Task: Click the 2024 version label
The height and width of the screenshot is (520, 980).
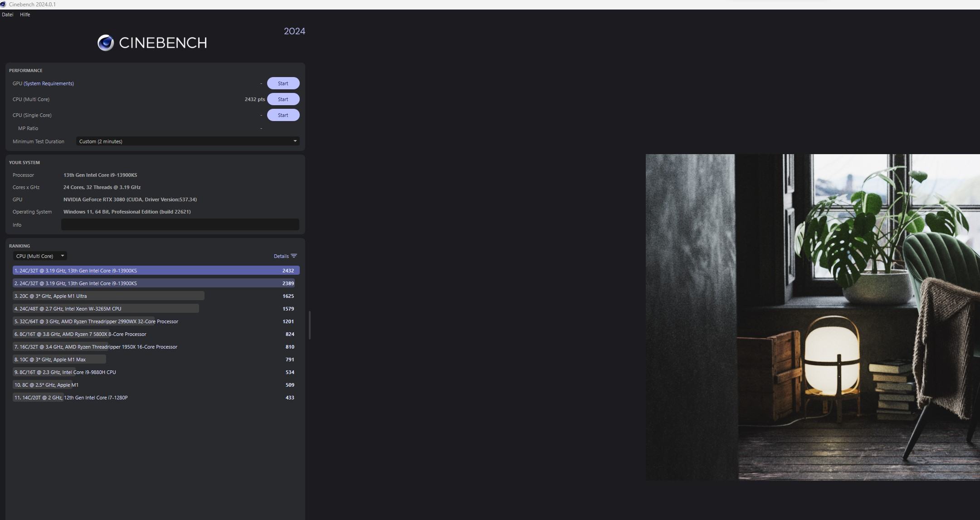Action: tap(294, 31)
